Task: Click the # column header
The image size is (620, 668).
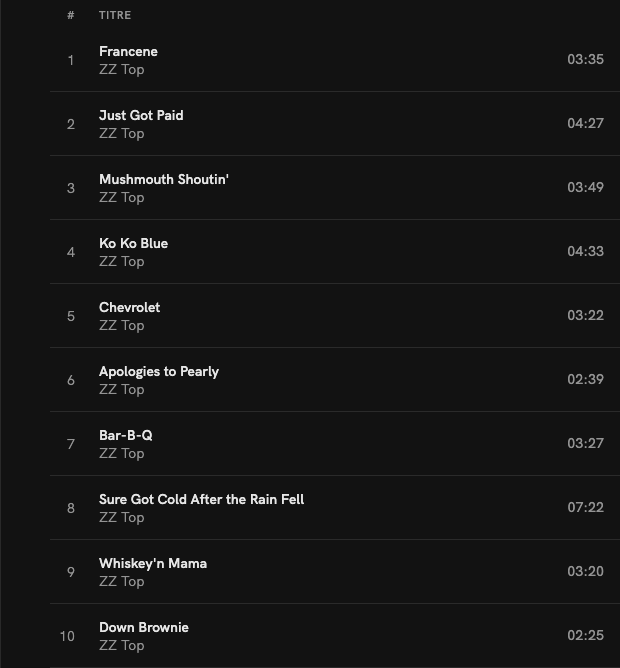Action: point(71,15)
